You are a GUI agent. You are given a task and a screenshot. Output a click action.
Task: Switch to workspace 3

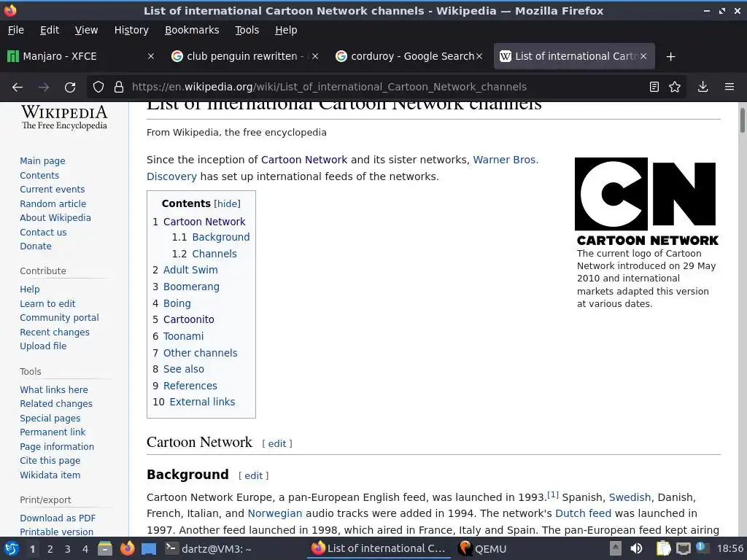click(68, 549)
